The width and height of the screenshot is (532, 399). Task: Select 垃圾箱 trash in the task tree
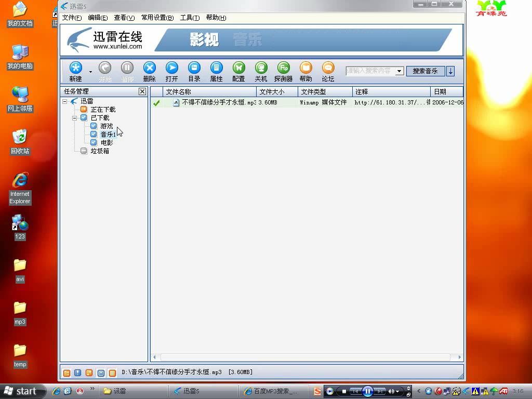click(x=100, y=151)
